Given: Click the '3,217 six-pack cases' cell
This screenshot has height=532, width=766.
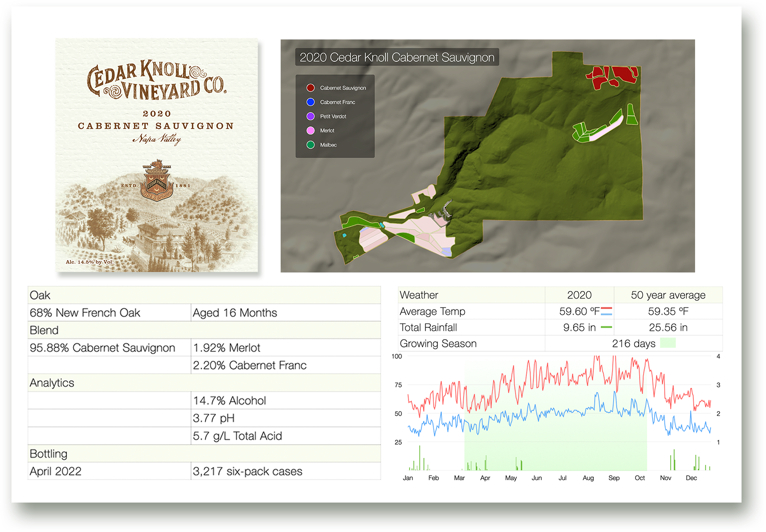Looking at the screenshot, I should point(286,471).
